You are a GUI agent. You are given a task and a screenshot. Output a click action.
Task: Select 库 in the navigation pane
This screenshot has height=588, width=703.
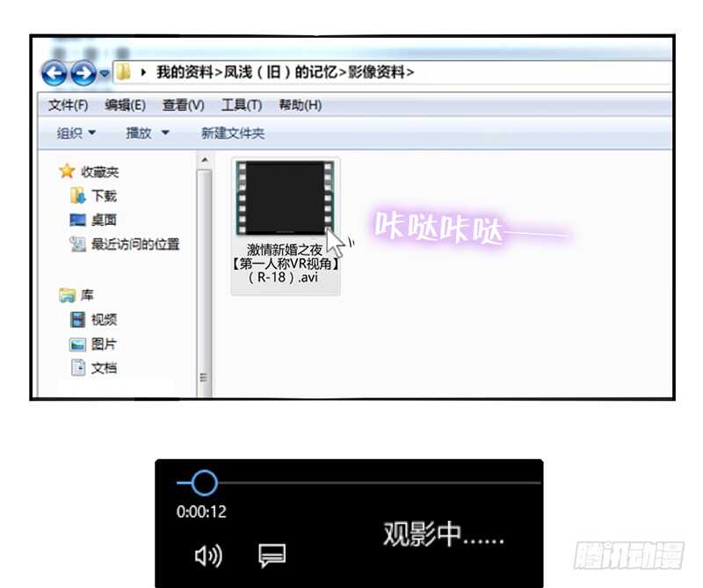[87, 295]
